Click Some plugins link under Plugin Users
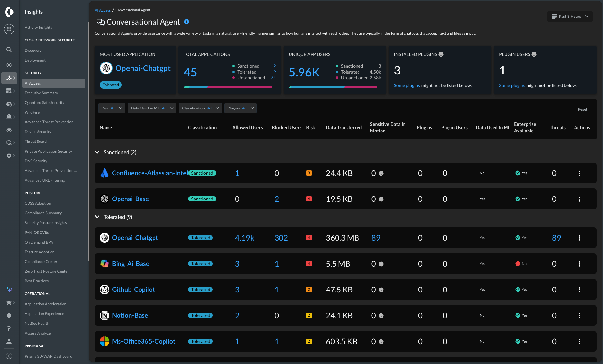The image size is (603, 364). 512,85
